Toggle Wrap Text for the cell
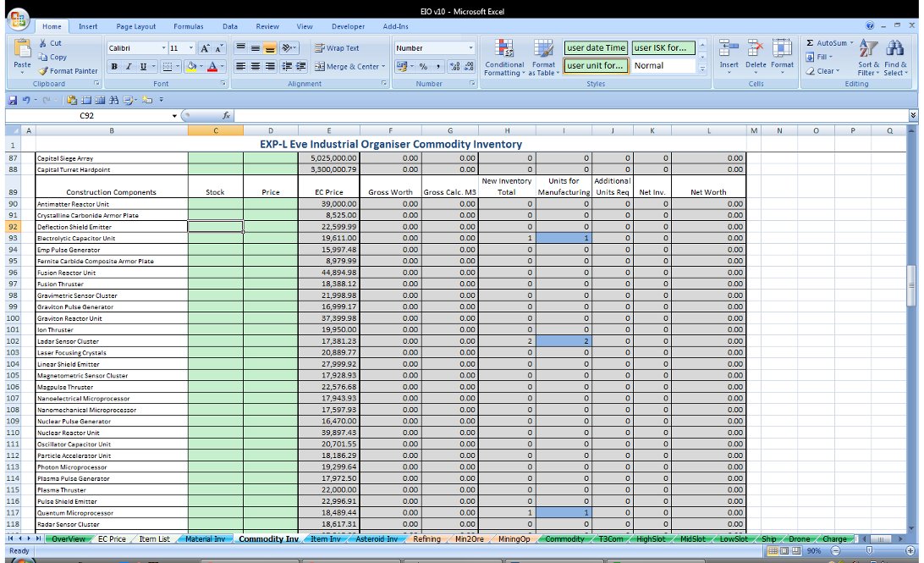Image resolution: width=924 pixels, height=563 pixels. [337, 48]
